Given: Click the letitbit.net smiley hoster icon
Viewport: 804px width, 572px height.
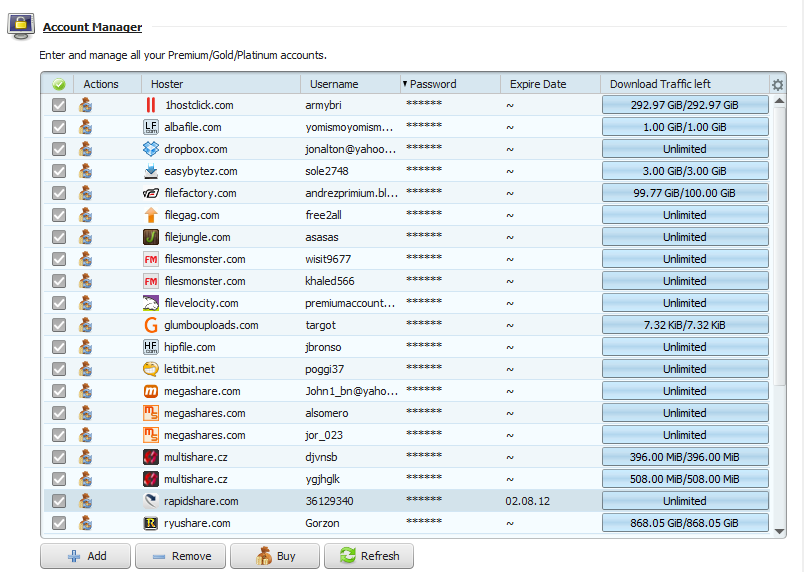Looking at the screenshot, I should coord(151,370).
